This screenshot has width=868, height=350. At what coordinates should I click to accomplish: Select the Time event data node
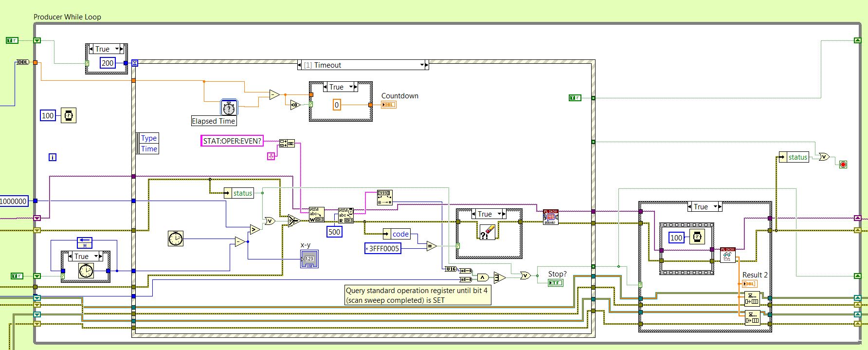point(149,149)
